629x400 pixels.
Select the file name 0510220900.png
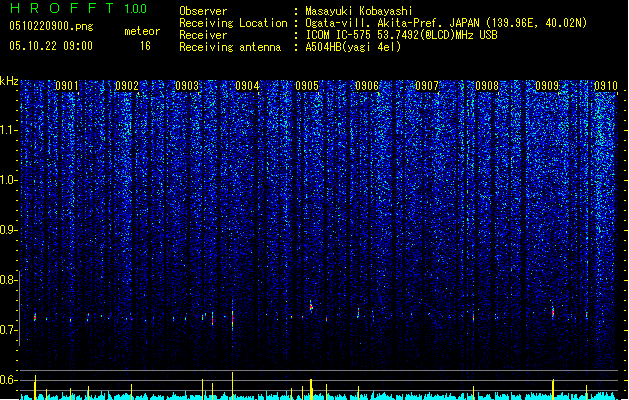[x=51, y=26]
